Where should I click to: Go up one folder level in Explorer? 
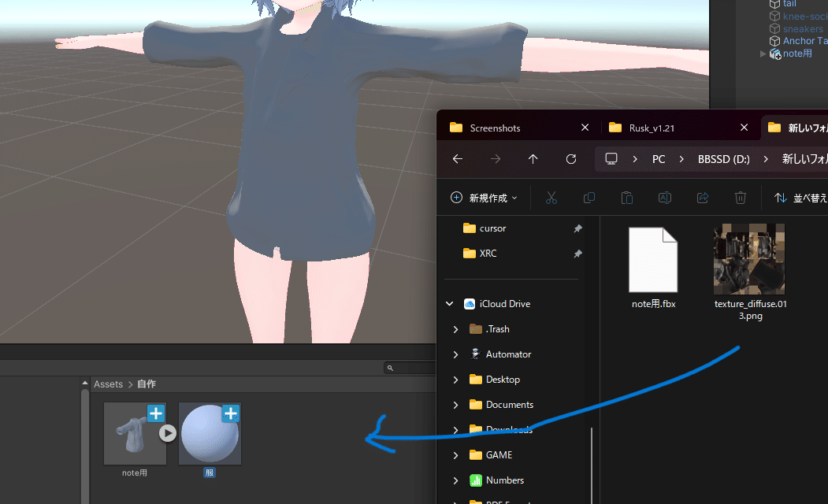(x=533, y=159)
